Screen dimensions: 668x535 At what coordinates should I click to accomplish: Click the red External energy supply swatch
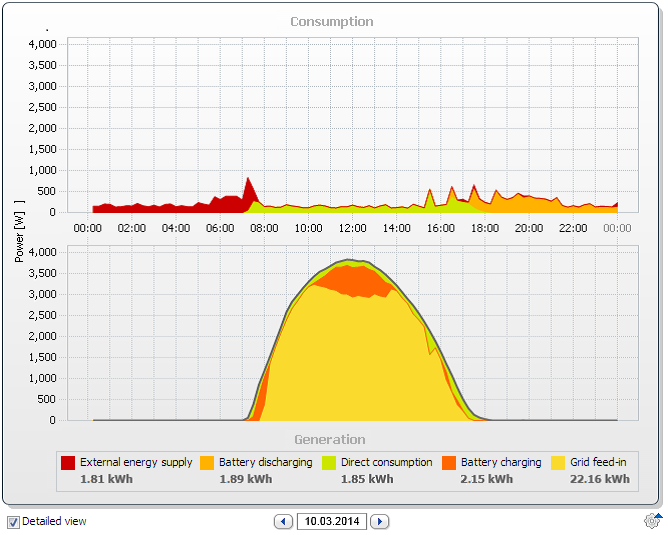tap(68, 463)
